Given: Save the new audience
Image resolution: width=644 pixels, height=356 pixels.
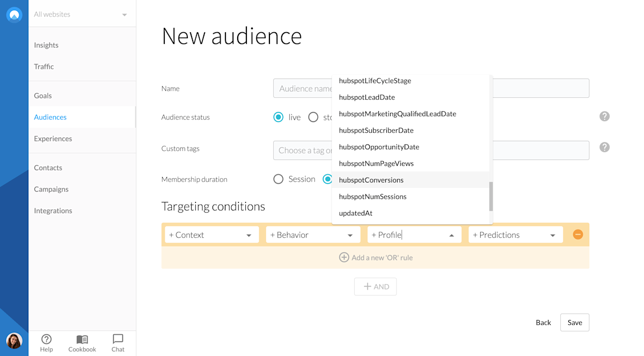Looking at the screenshot, I should 575,323.
